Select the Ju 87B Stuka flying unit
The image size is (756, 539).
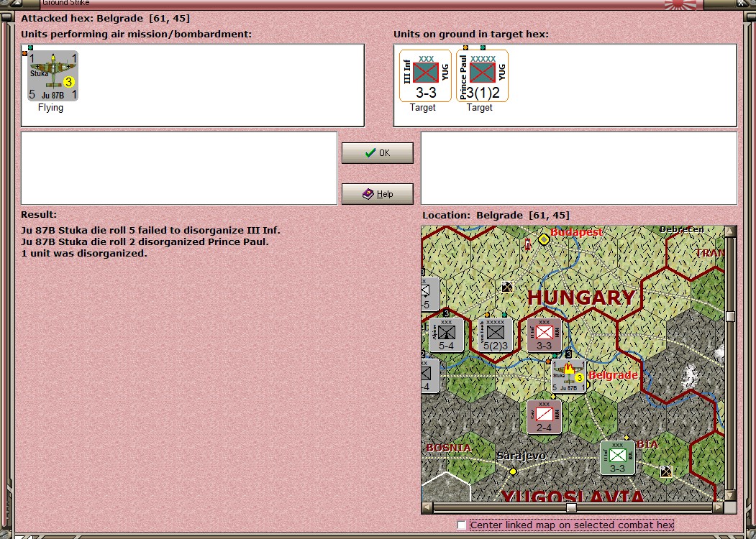tap(53, 75)
